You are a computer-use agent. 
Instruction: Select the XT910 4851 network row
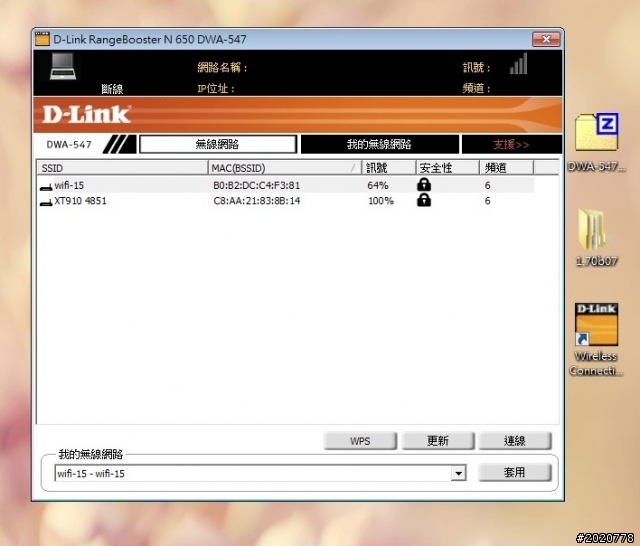[x=286, y=201]
